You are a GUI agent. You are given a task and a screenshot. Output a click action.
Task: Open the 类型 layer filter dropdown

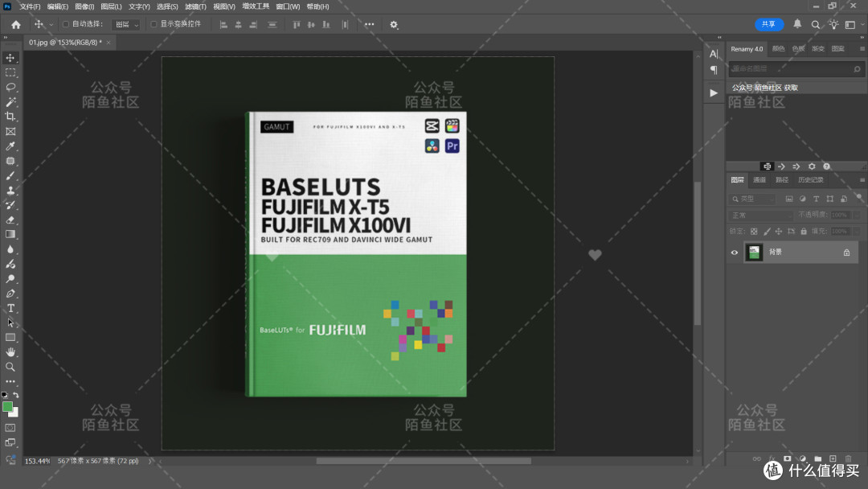754,199
